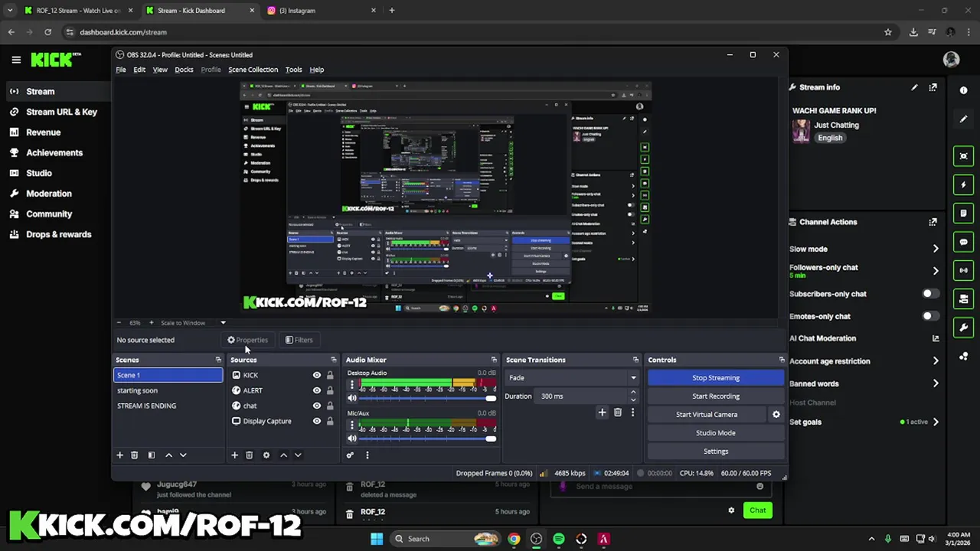The width and height of the screenshot is (980, 551).
Task: Open Fade transition dropdown
Action: (571, 378)
